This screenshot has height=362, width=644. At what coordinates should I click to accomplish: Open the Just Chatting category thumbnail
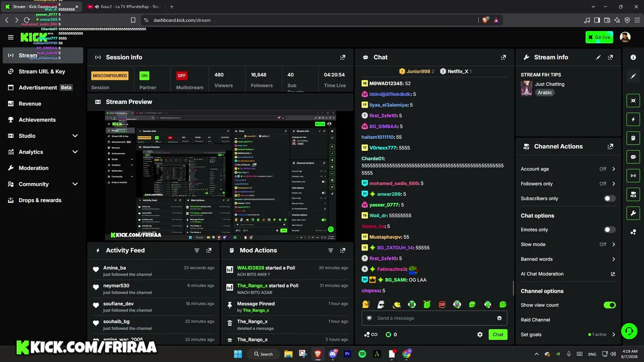[526, 88]
